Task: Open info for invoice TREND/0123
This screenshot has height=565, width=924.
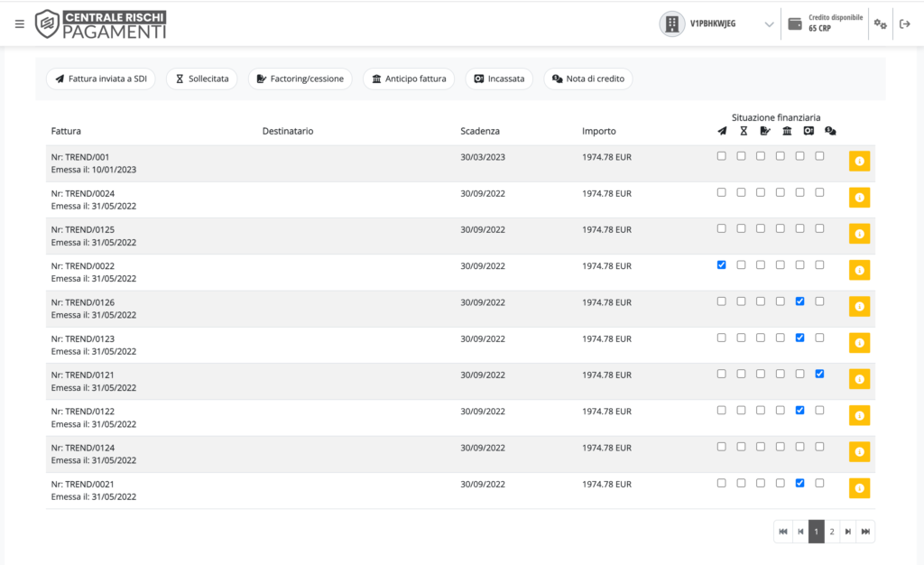Action: tap(859, 343)
